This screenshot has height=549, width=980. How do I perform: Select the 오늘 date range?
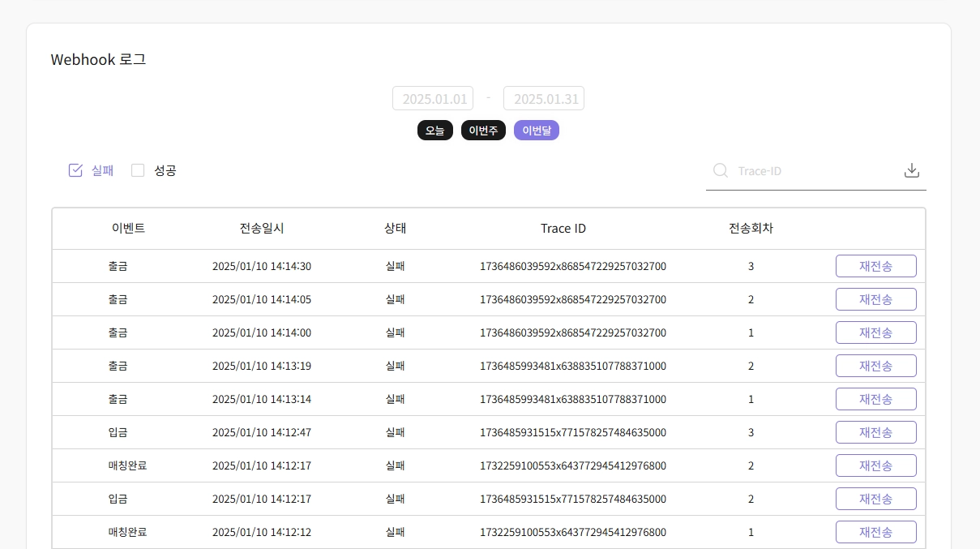pos(435,131)
